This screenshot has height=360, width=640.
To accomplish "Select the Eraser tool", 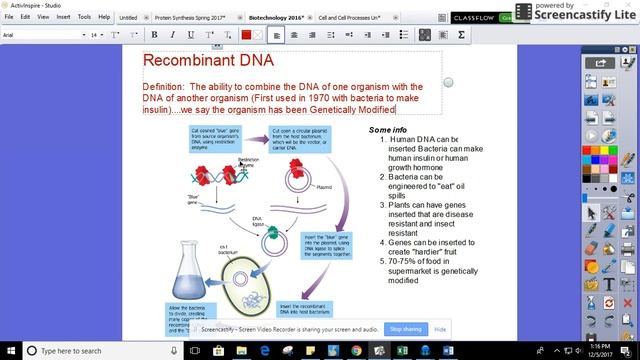I will 591,249.
